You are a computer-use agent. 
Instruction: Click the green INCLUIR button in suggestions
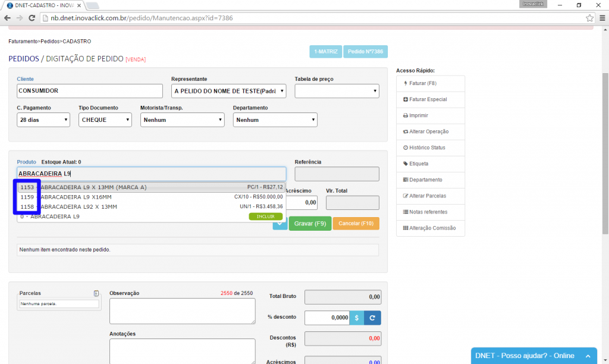pyautogui.click(x=265, y=216)
